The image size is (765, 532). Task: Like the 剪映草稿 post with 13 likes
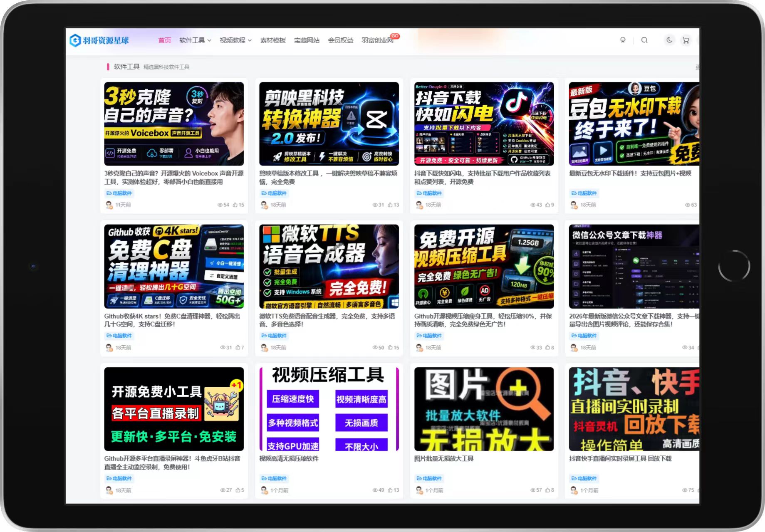pos(393,205)
